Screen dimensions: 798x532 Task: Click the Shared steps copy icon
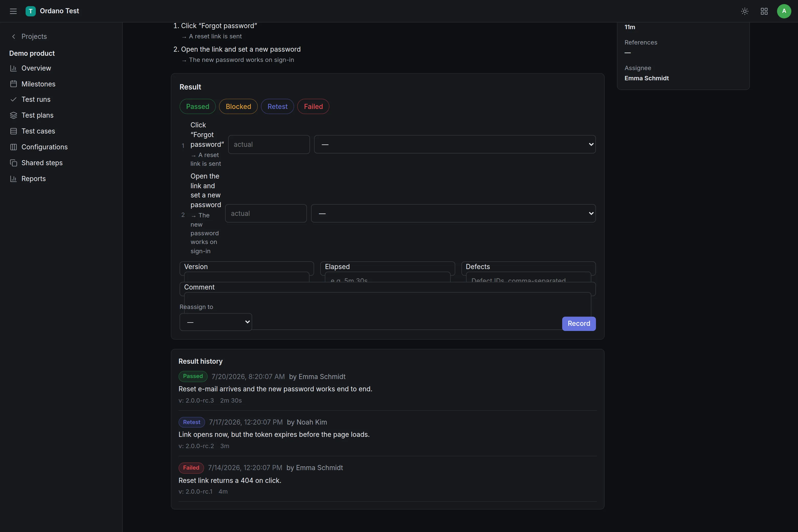pyautogui.click(x=14, y=163)
